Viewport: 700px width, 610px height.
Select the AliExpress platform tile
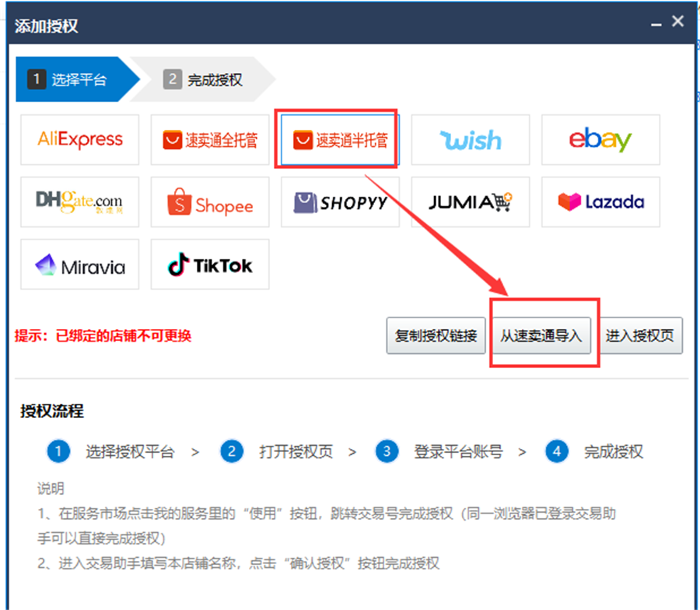click(x=80, y=140)
